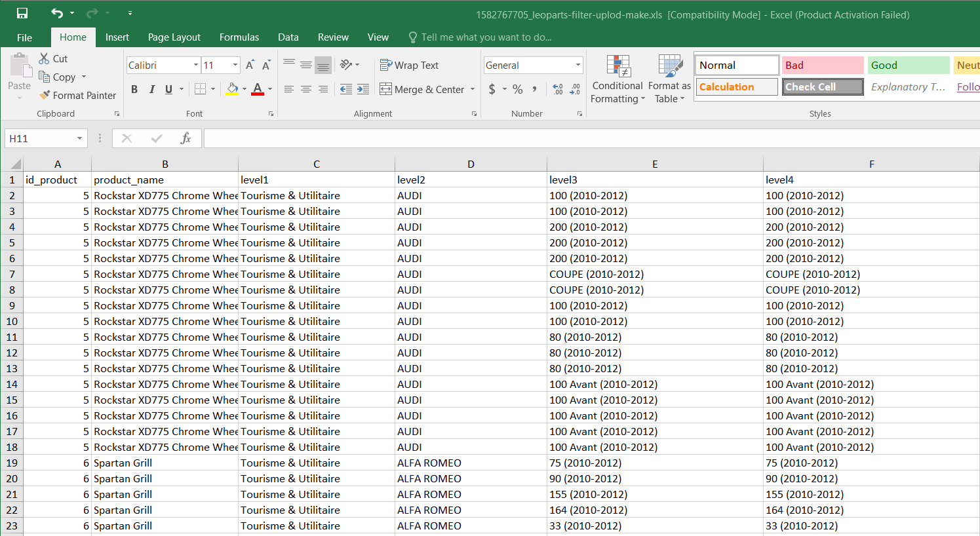Image resolution: width=980 pixels, height=536 pixels.
Task: Click Decrease Indent icon
Action: click(x=346, y=89)
